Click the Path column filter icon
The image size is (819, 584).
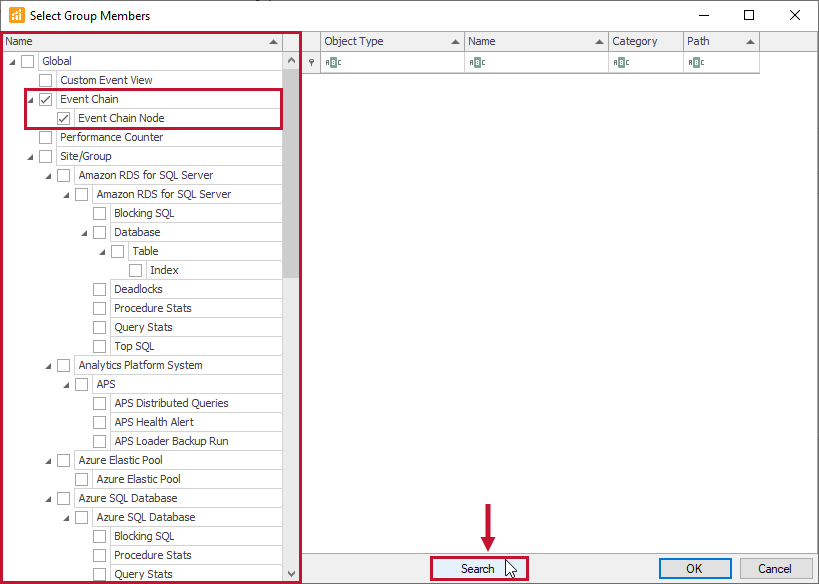point(698,62)
